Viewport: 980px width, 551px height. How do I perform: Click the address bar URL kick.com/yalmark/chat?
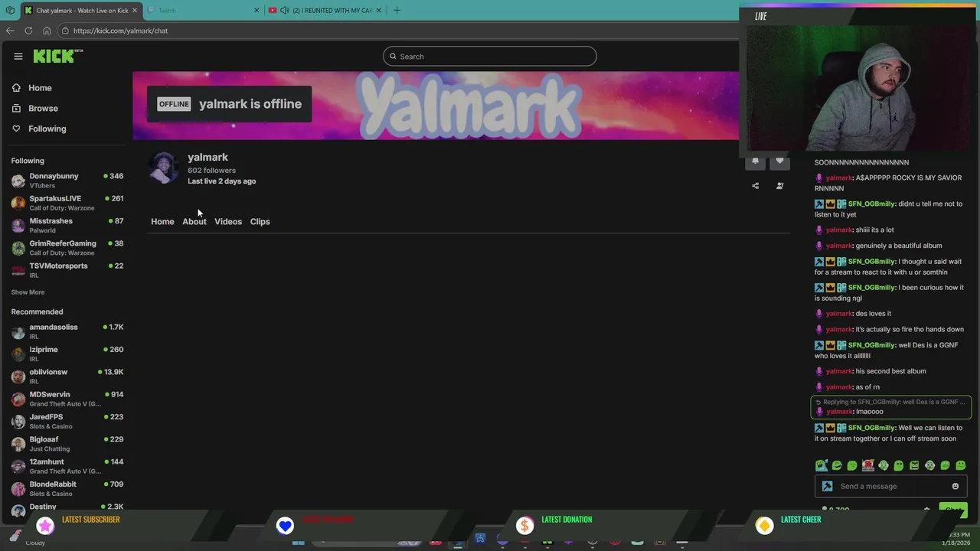tap(120, 31)
